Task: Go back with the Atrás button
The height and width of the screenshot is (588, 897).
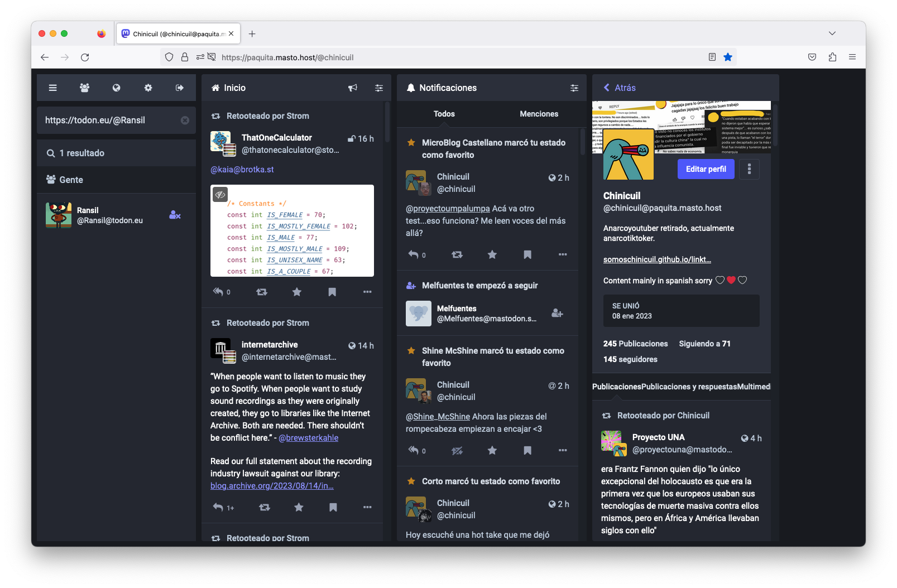Action: coord(620,88)
